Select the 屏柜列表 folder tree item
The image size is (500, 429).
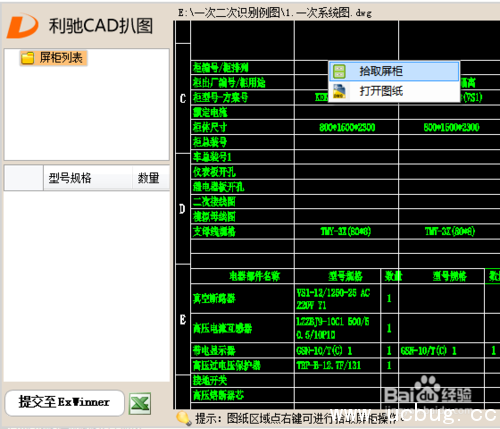[53, 58]
